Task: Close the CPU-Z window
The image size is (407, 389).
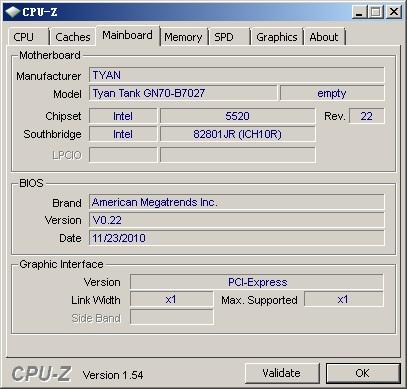Action: pyautogui.click(x=394, y=12)
